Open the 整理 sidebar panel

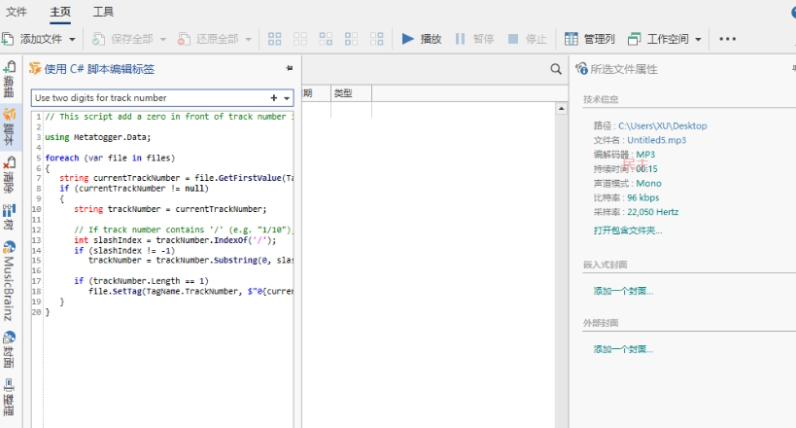tap(9, 398)
